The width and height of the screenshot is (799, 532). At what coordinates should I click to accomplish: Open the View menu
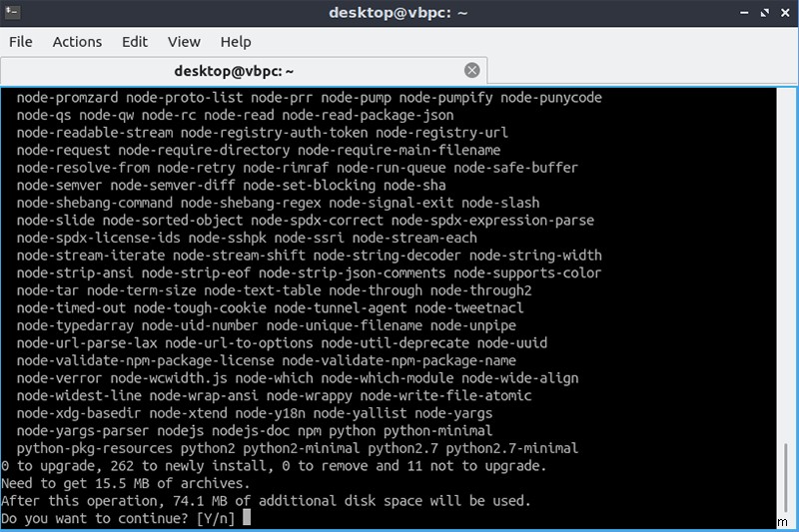[x=184, y=42]
